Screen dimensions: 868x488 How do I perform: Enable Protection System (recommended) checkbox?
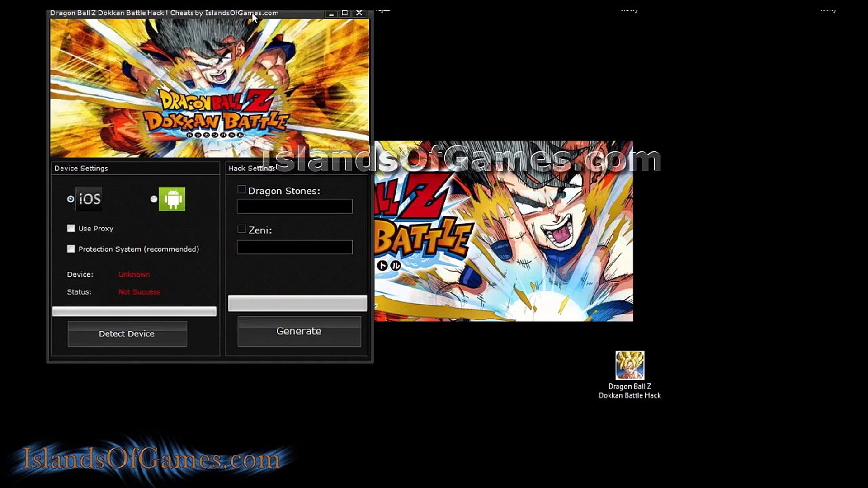tap(71, 249)
